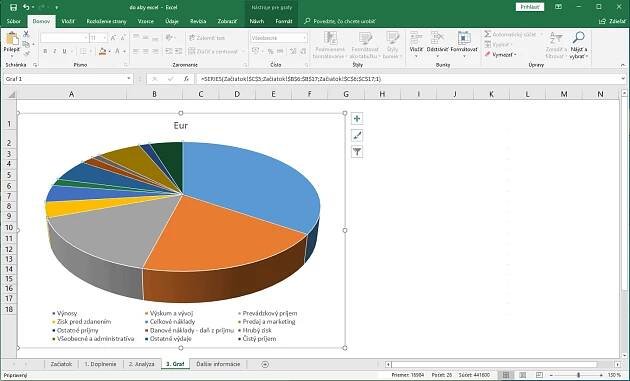Click the Prilepiť (Paste) clipboard icon
630x381 pixels.
[12, 39]
